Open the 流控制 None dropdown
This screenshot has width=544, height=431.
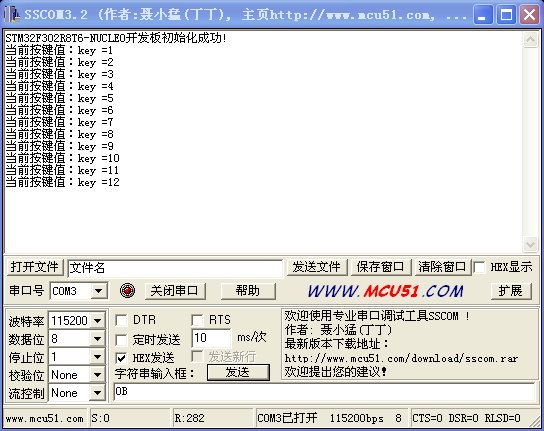click(x=97, y=393)
